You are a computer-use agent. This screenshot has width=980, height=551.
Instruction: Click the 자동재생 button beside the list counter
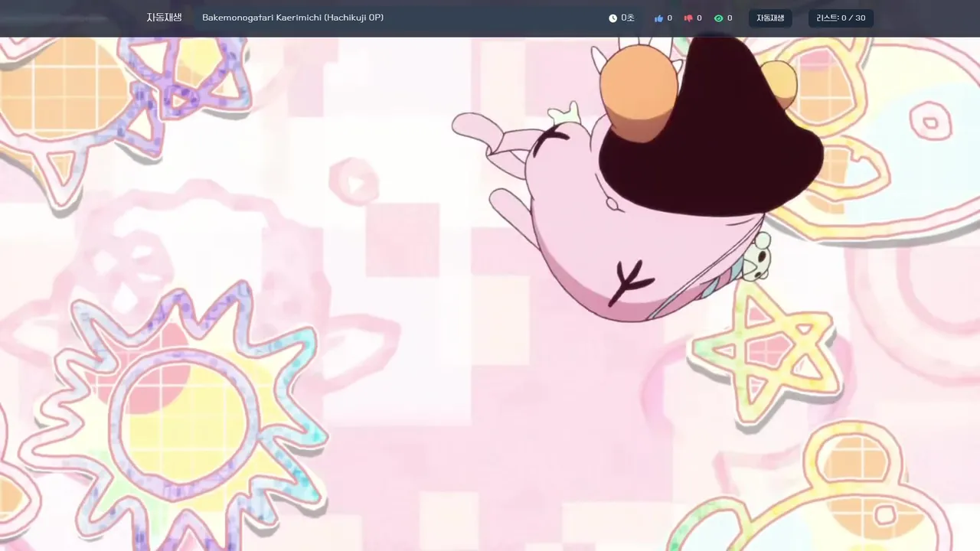coord(770,18)
